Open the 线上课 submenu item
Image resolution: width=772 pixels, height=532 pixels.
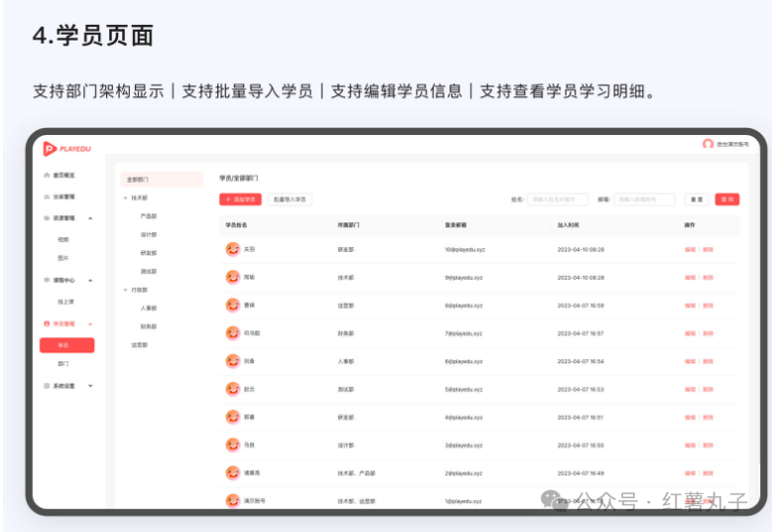[x=65, y=302]
